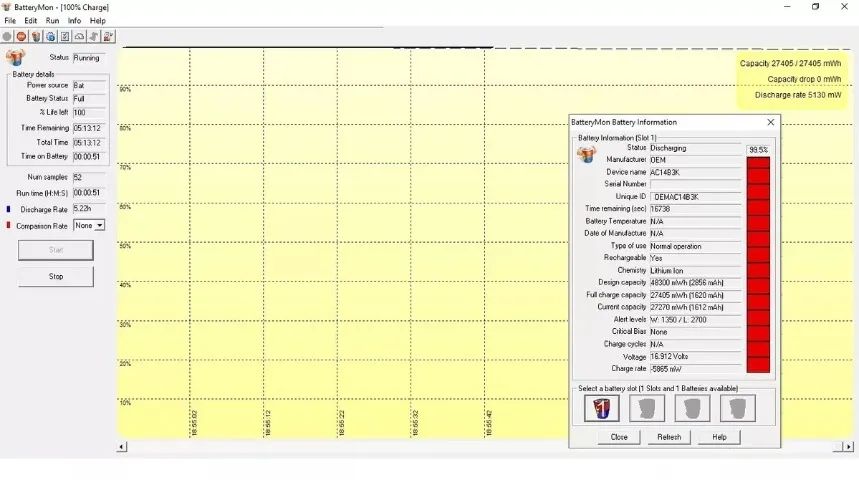Select the fourth battery slot
Screen dimensions: 859x480
(x=738, y=408)
